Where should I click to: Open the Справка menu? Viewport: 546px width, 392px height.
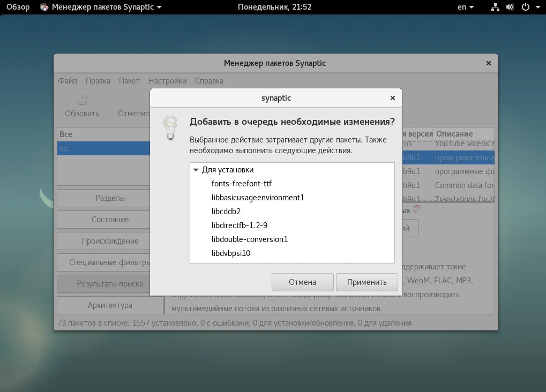(x=209, y=81)
